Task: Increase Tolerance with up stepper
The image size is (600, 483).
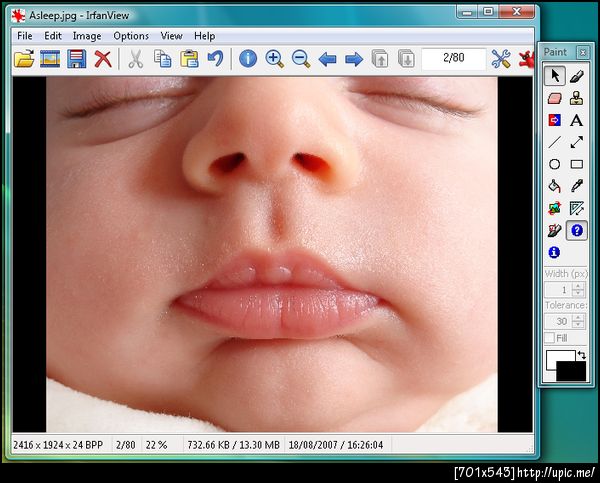Action: (578, 318)
